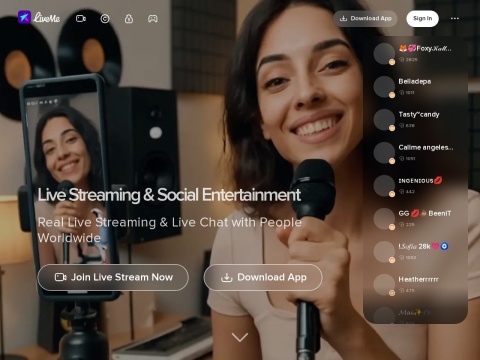This screenshot has width=480, height=360.
Task: Click the large Download App button
Action: click(263, 277)
